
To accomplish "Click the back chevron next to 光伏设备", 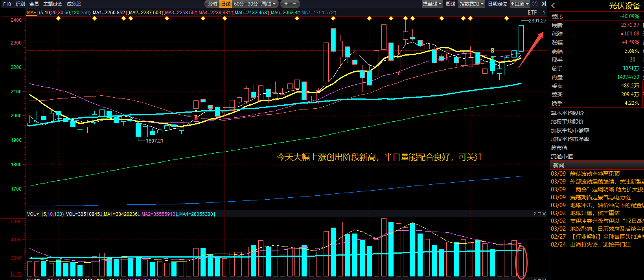I will pos(553,6).
